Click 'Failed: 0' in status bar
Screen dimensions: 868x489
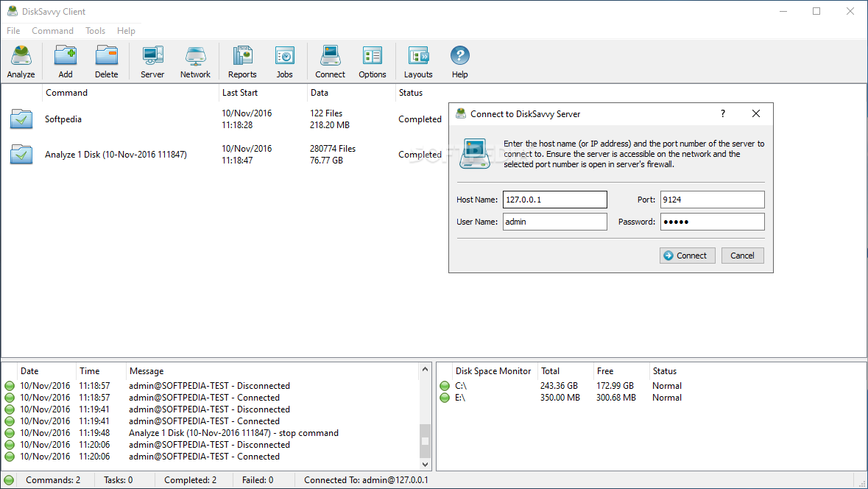click(x=258, y=480)
